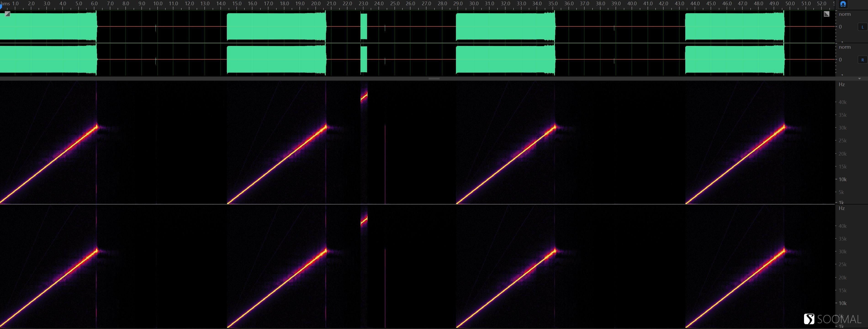The image size is (868, 329).
Task: Click the upper spectral Hz scale label
Action: (x=842, y=85)
